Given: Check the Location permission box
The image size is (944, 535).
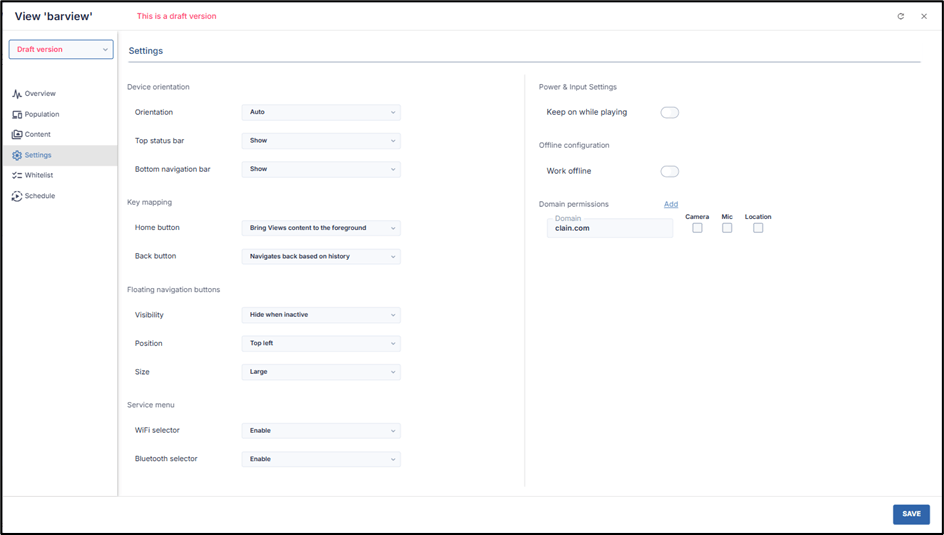Looking at the screenshot, I should pyautogui.click(x=758, y=228).
